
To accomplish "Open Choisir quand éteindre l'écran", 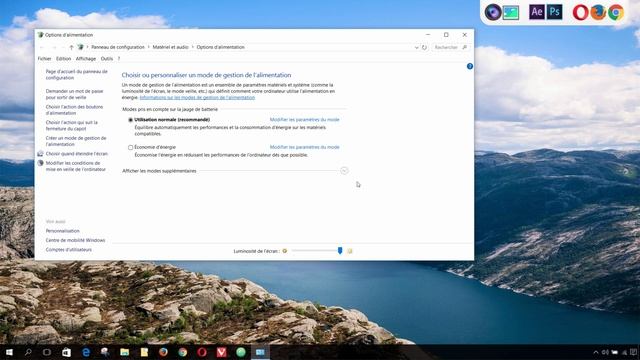I will pos(76,154).
